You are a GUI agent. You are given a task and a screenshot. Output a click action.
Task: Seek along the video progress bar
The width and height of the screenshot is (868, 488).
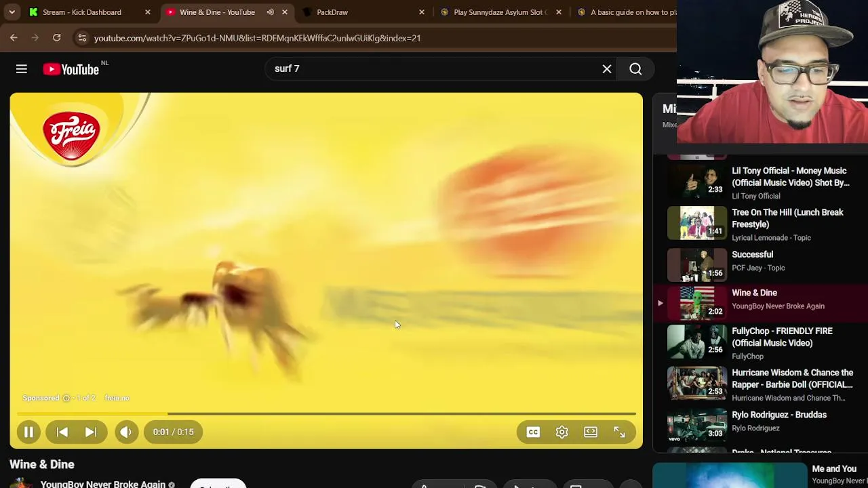(326, 413)
